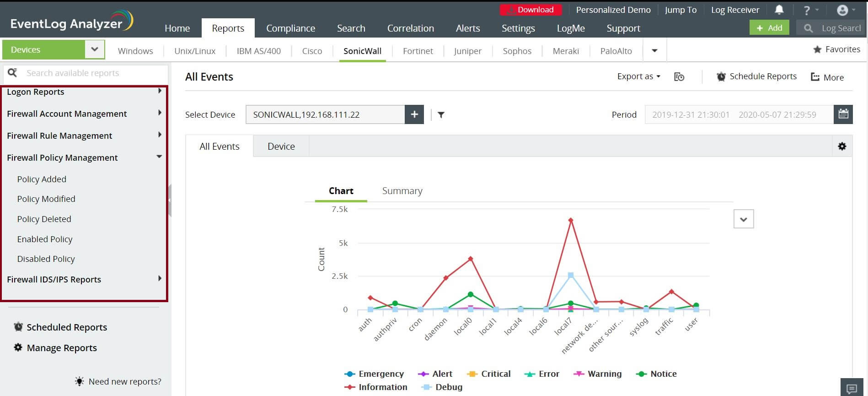Click the report search magnifier icon

tap(12, 73)
